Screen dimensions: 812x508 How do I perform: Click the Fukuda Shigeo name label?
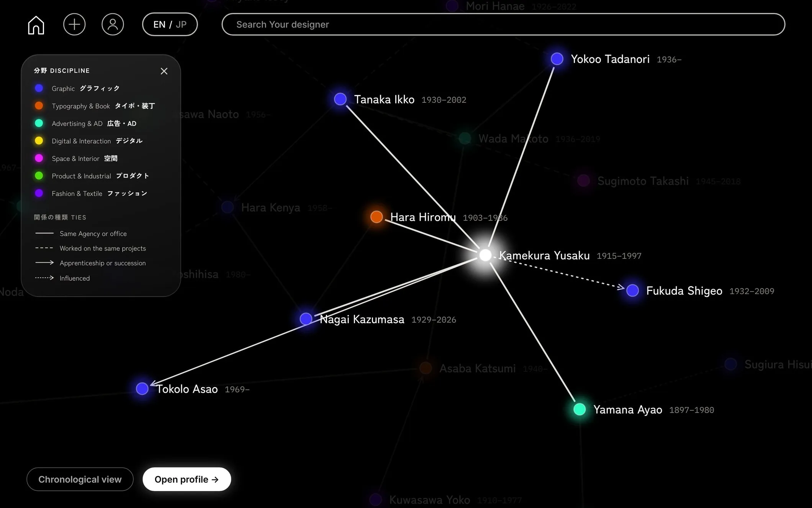coord(684,291)
